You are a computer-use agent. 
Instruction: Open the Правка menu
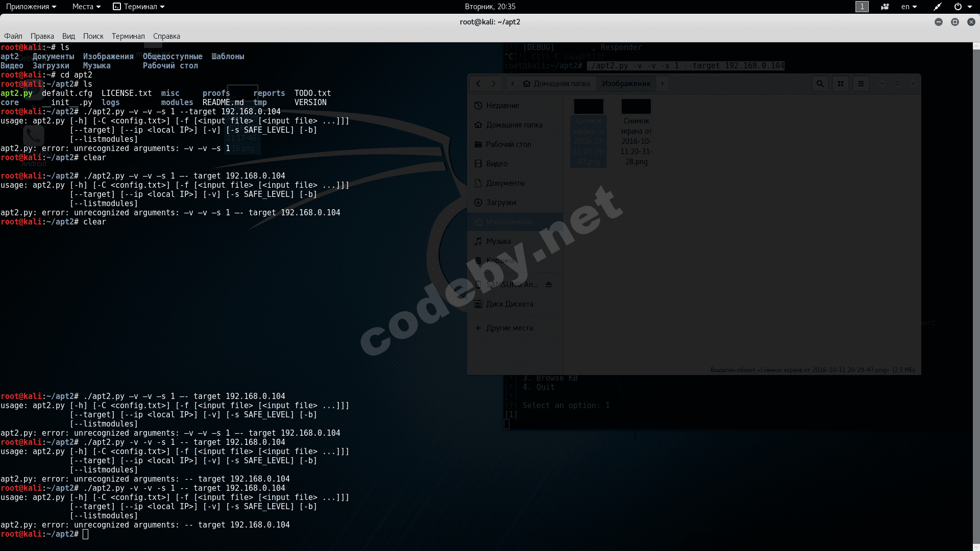[42, 36]
